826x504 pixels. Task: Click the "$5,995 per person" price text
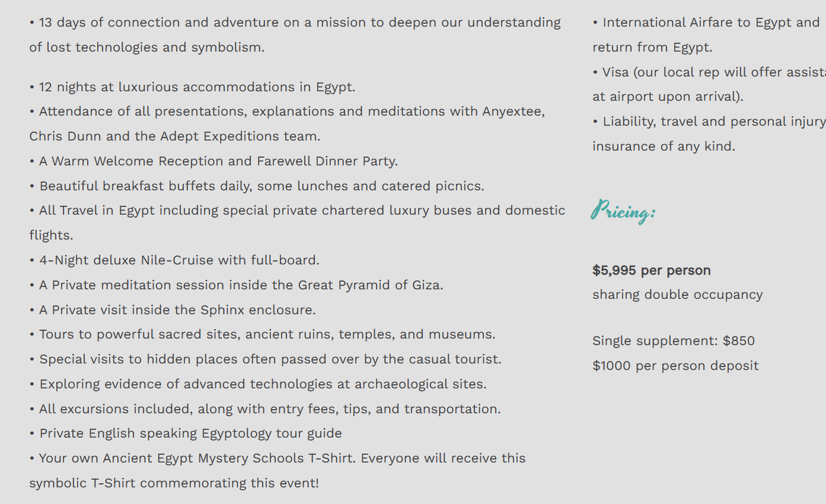[651, 270]
